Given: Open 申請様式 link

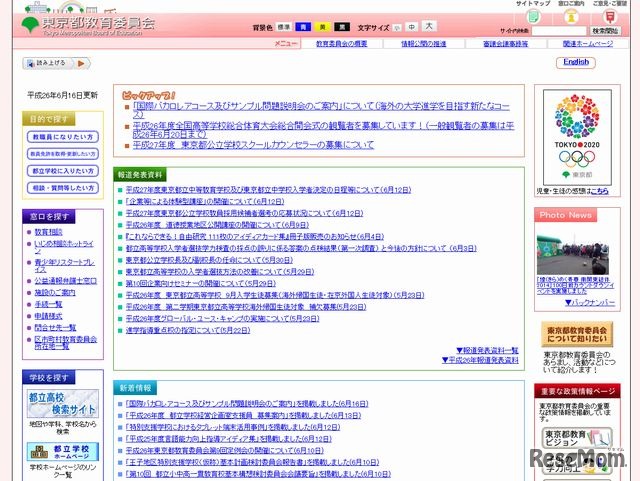Looking at the screenshot, I should pyautogui.click(x=48, y=316).
